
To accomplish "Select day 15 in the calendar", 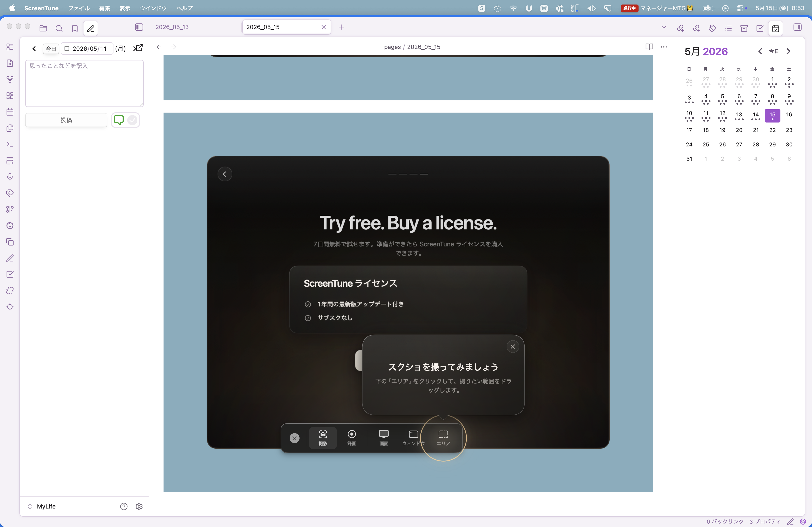I will [x=773, y=115].
